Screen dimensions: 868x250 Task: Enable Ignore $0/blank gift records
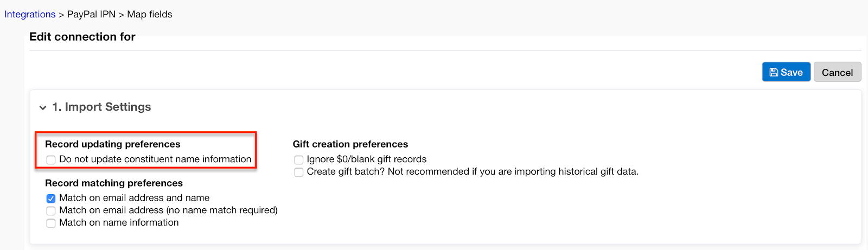298,160
